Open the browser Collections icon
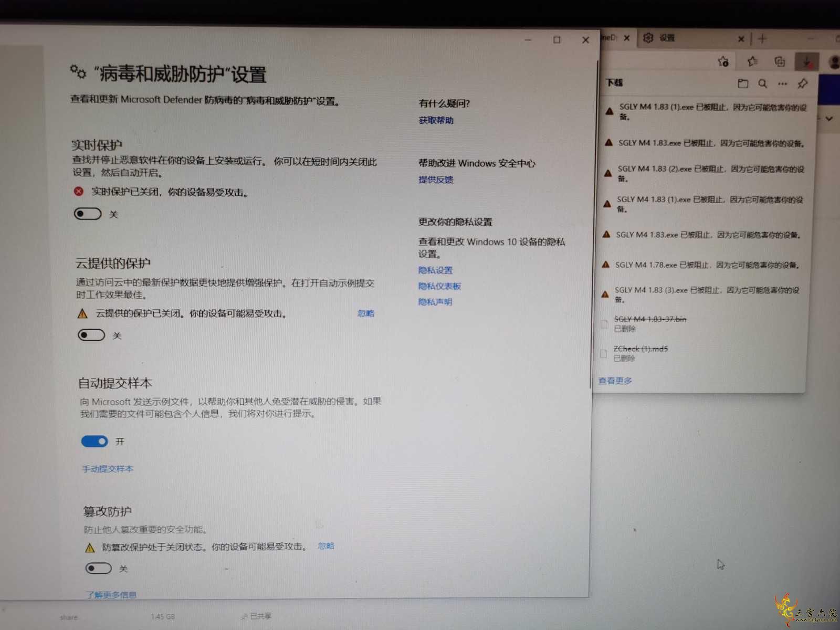 pyautogui.click(x=780, y=62)
